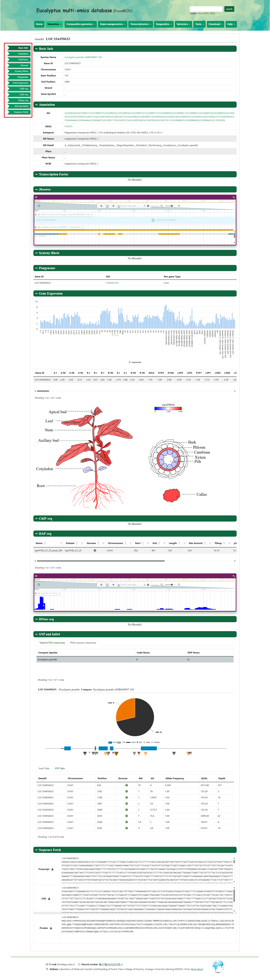Collapse the Sequence Fetch section

pyautogui.click(x=36, y=850)
